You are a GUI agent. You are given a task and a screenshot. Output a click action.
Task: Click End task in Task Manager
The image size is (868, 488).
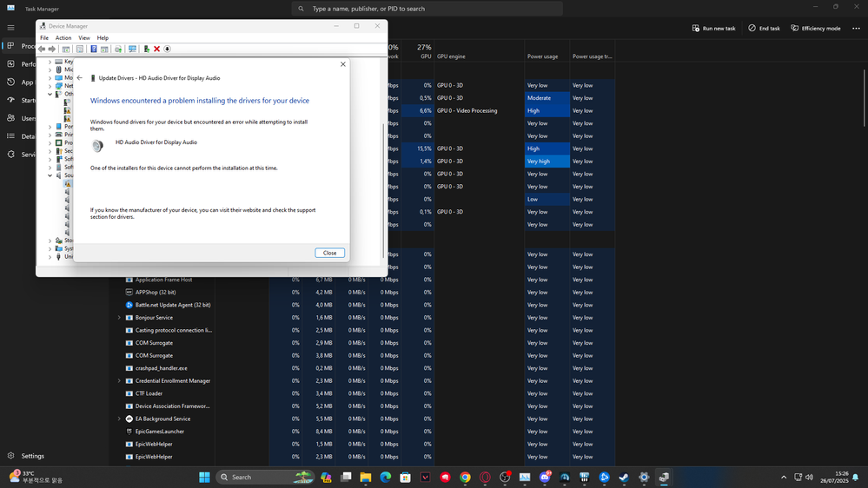coord(764,28)
